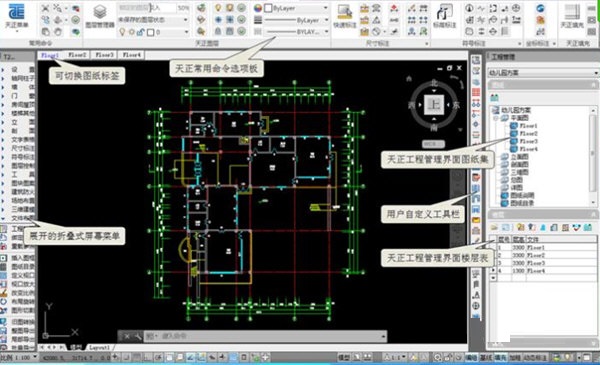Click the X close icon on the command line
This screenshot has height=365, width=600.
[x=127, y=336]
